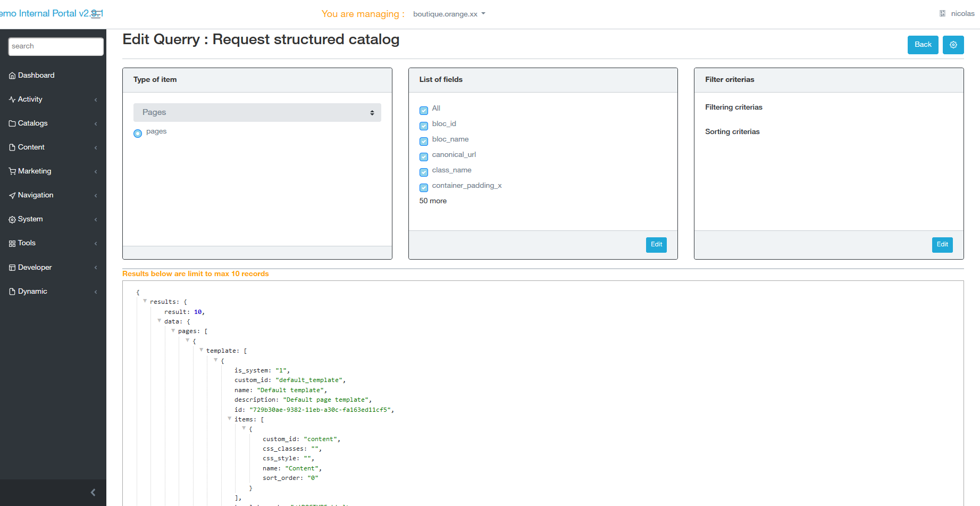Screen dimensions: 980x506
Task: Uncheck the bloc_name field
Action: (424, 142)
